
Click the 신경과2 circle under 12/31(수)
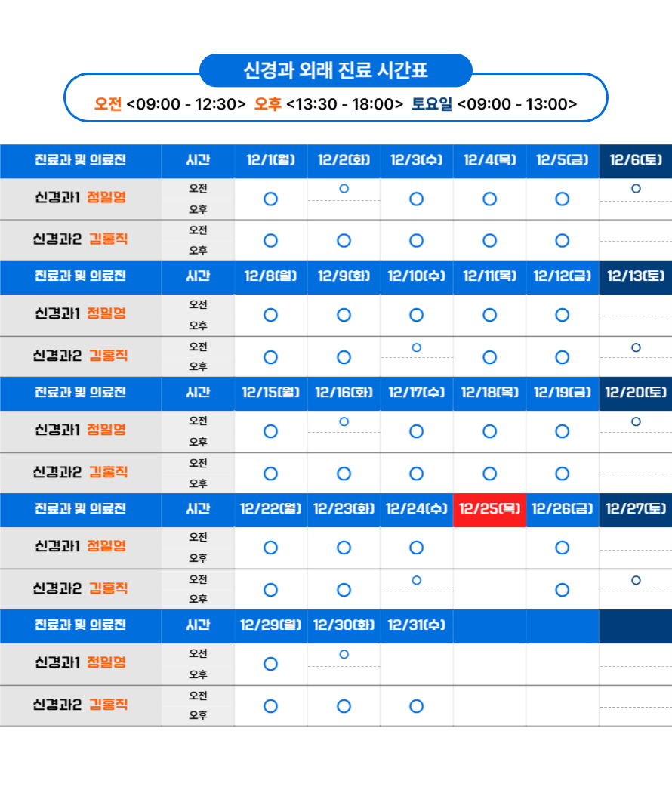coord(416,706)
